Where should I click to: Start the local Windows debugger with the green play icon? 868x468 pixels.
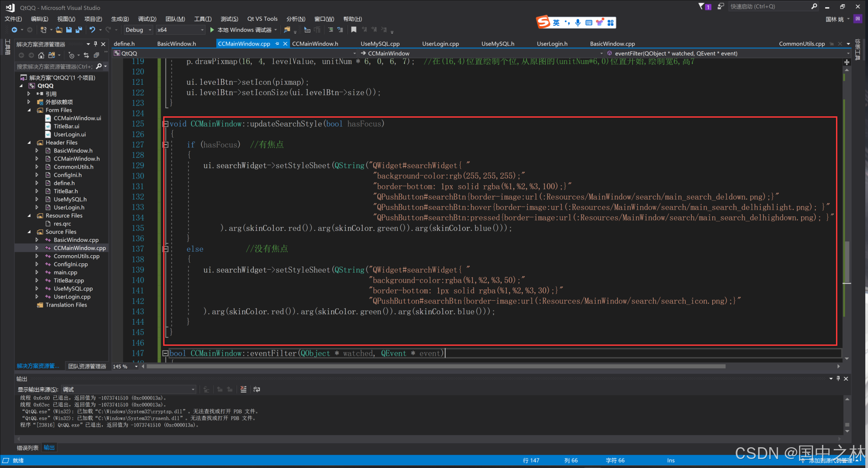coord(212,30)
